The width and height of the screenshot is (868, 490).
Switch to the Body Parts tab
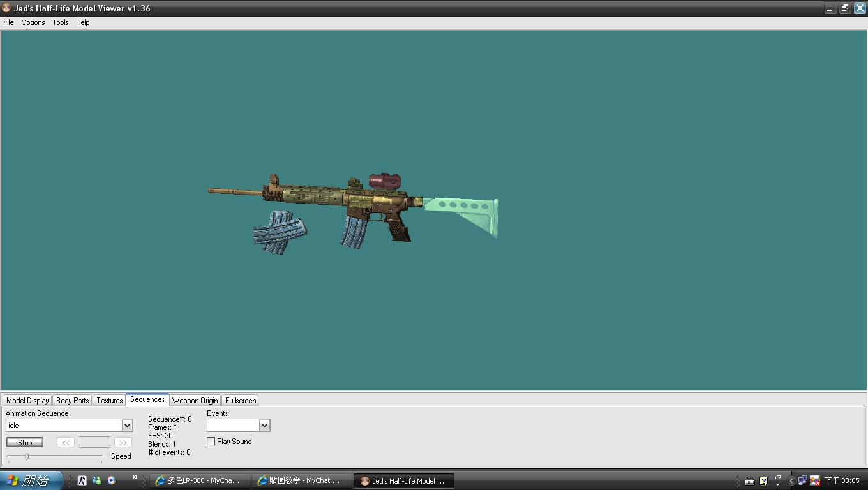[73, 401]
